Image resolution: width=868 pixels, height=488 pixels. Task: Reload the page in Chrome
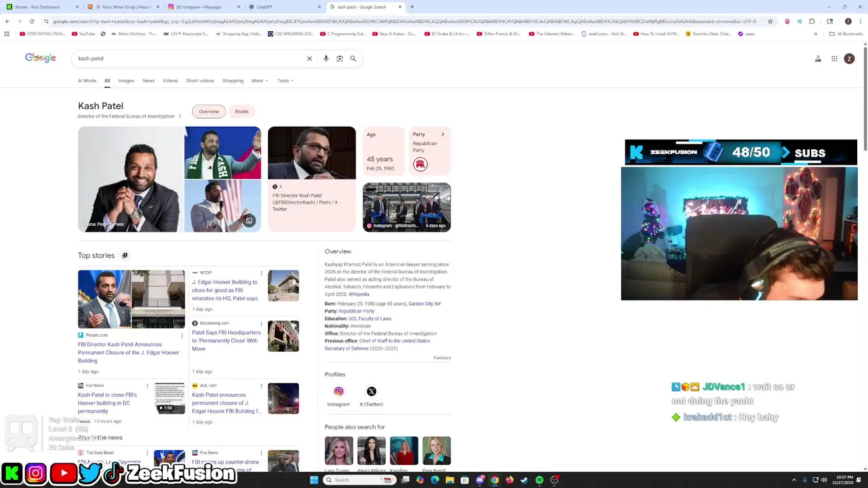[x=31, y=21]
